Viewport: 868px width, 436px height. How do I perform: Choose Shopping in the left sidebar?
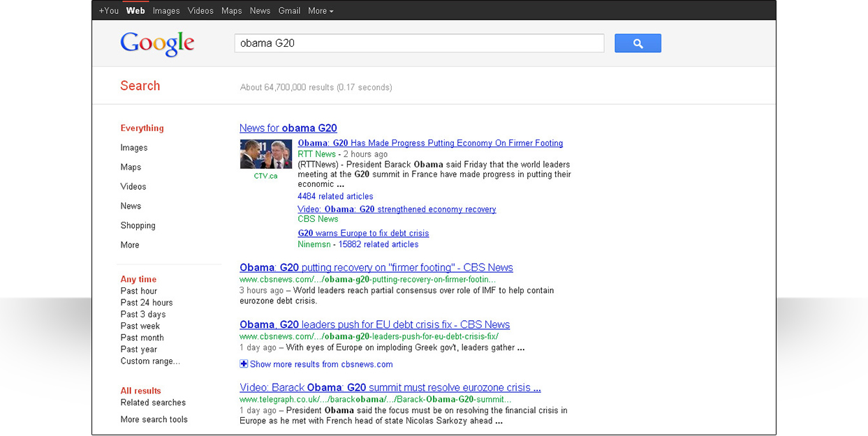(x=138, y=225)
